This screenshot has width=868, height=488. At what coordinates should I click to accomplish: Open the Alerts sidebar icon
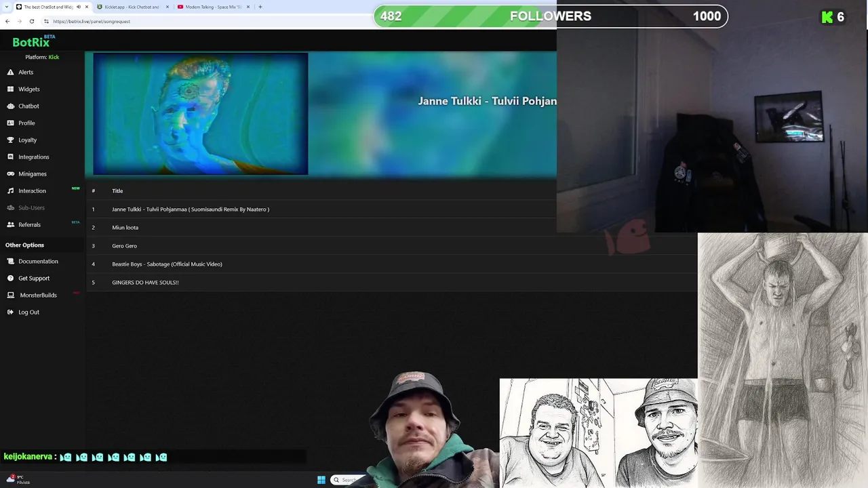[11, 72]
